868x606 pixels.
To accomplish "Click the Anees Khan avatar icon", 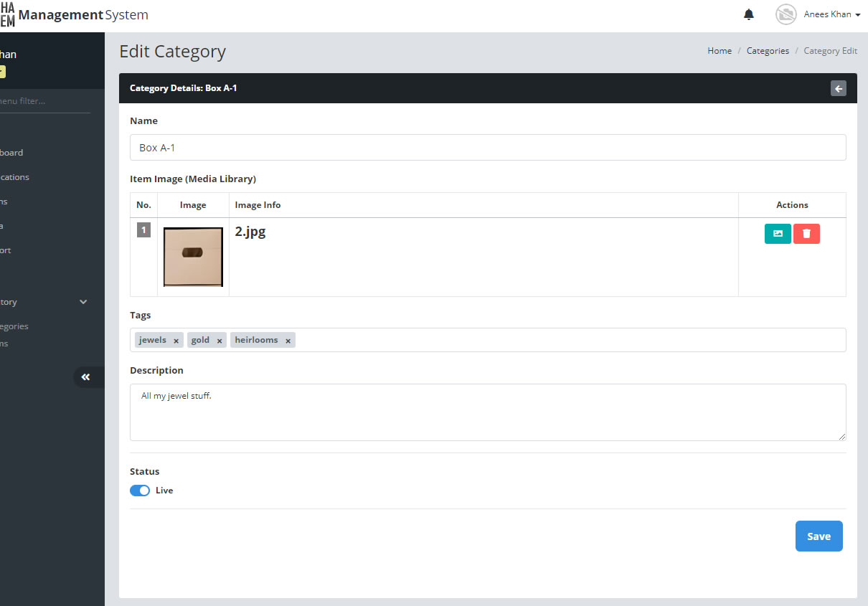I will pos(786,14).
